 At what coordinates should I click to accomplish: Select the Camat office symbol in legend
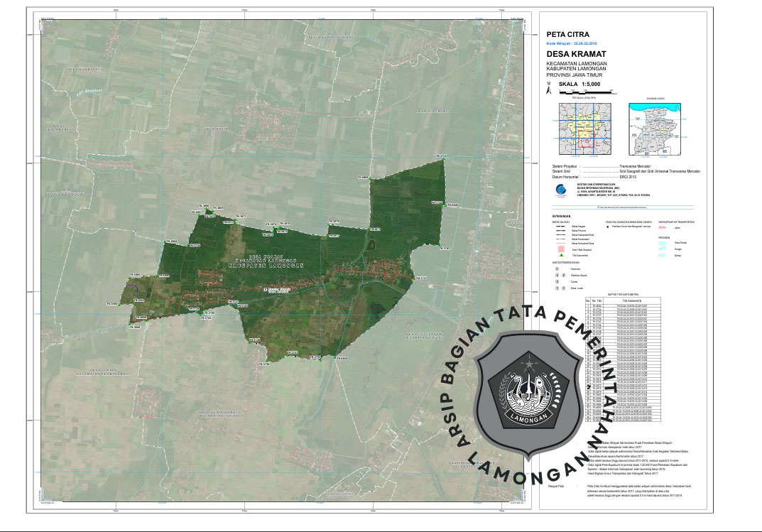pyautogui.click(x=556, y=282)
